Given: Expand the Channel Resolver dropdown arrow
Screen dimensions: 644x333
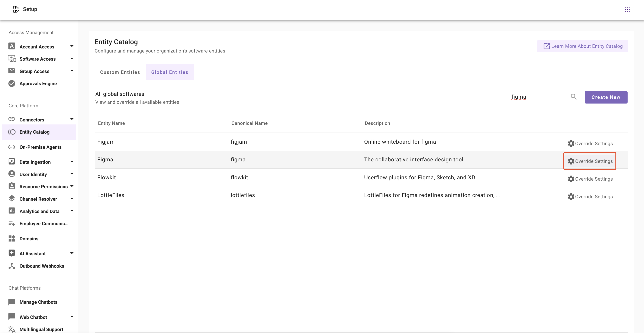Looking at the screenshot, I should [72, 199].
